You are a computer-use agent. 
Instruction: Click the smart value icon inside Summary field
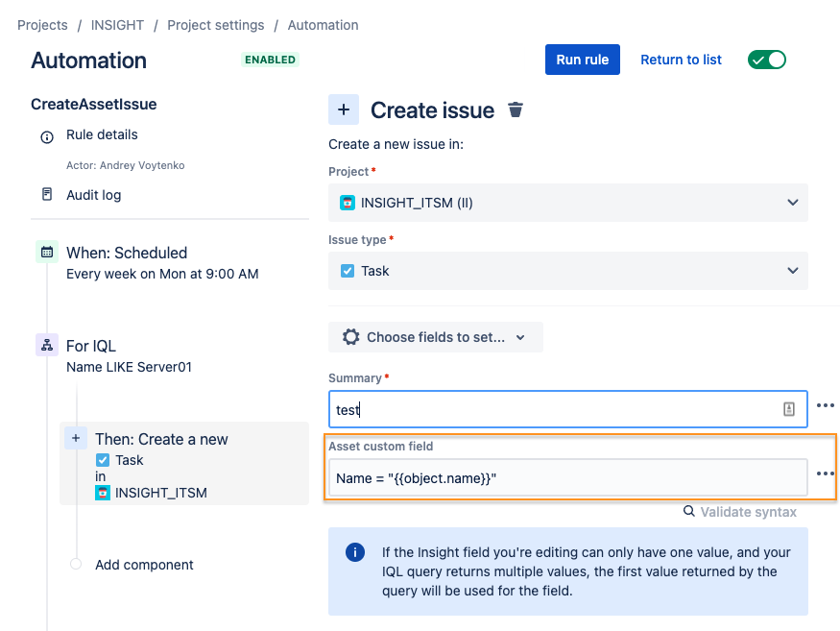(x=788, y=409)
